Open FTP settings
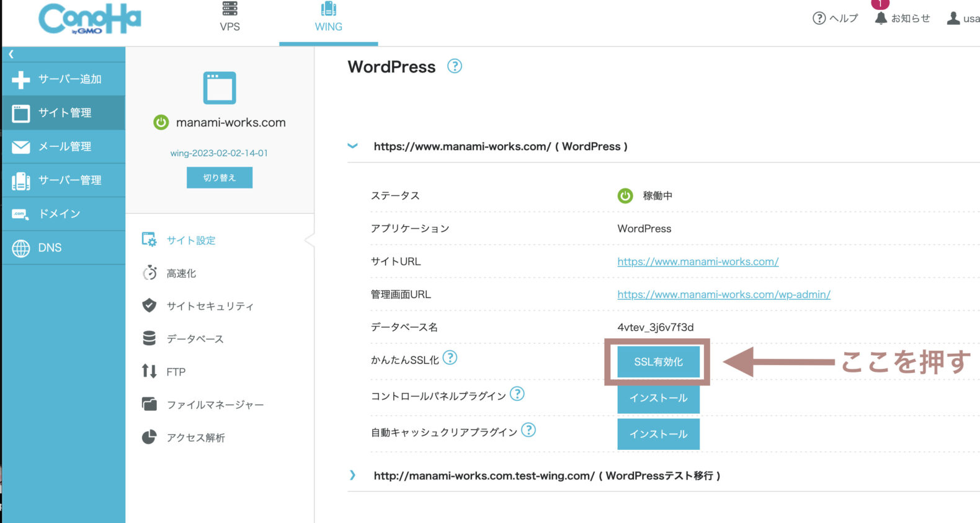Image resolution: width=980 pixels, height=523 pixels. (x=176, y=372)
